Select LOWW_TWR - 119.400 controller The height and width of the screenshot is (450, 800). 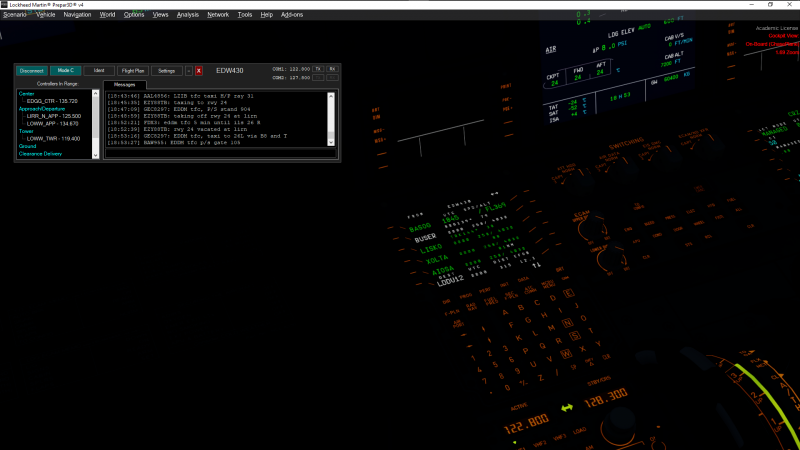click(x=53, y=139)
